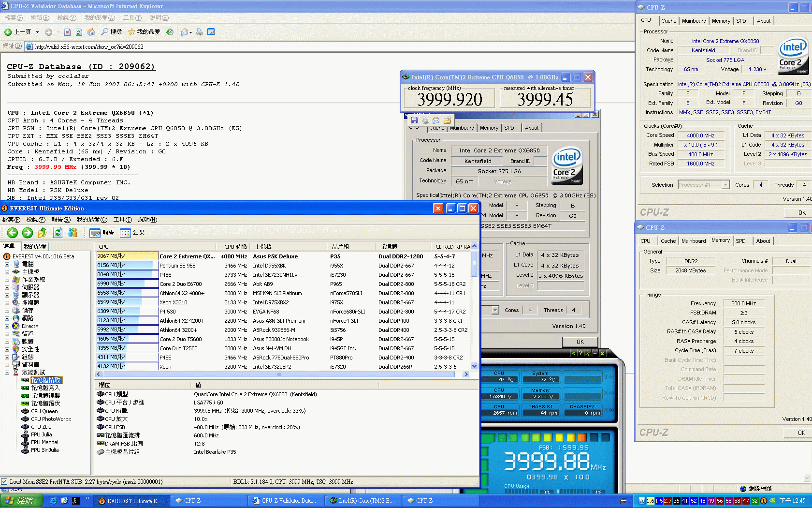
Task: Click the printer icon on image toolbar
Action: pyautogui.click(x=425, y=120)
